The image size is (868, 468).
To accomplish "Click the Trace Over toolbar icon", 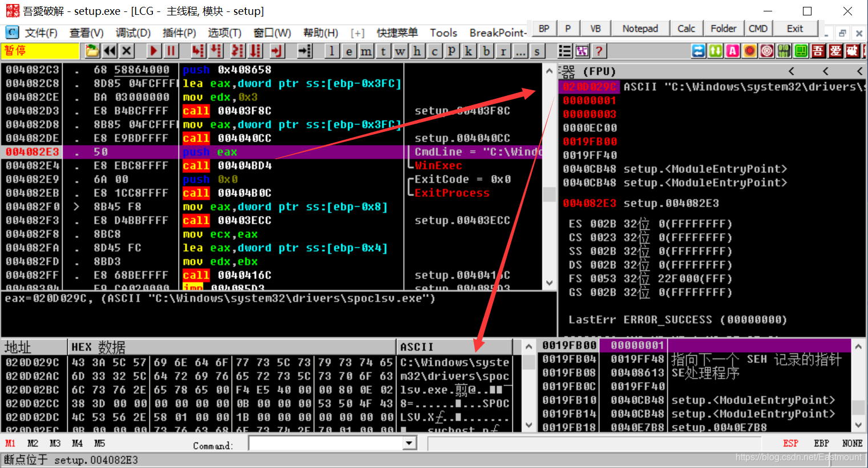I will (x=256, y=51).
